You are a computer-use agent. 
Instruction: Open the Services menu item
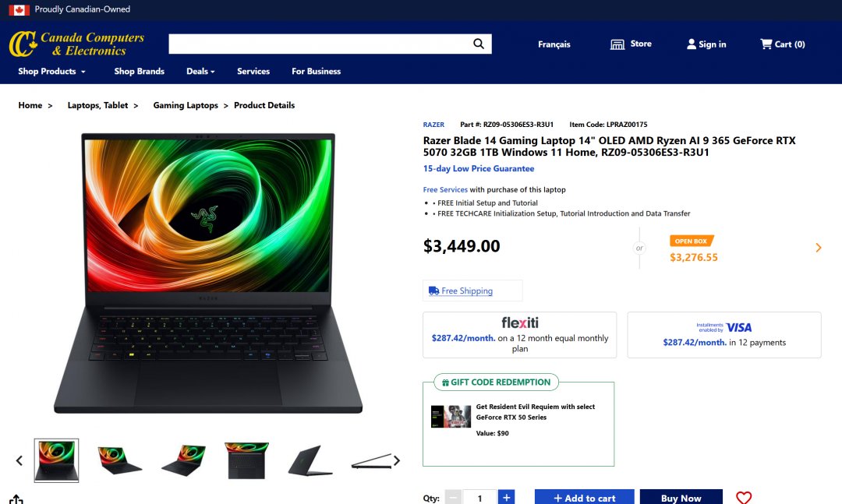pyautogui.click(x=253, y=72)
